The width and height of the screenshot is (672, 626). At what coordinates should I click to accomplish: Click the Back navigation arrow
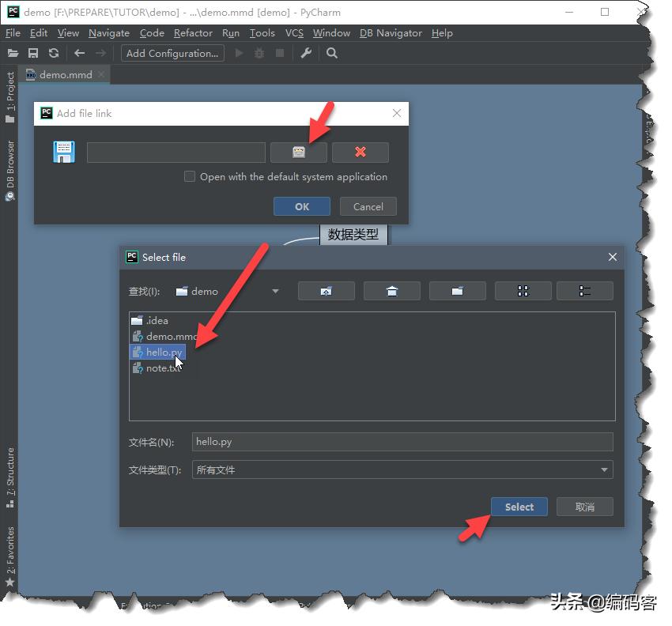pyautogui.click(x=79, y=53)
